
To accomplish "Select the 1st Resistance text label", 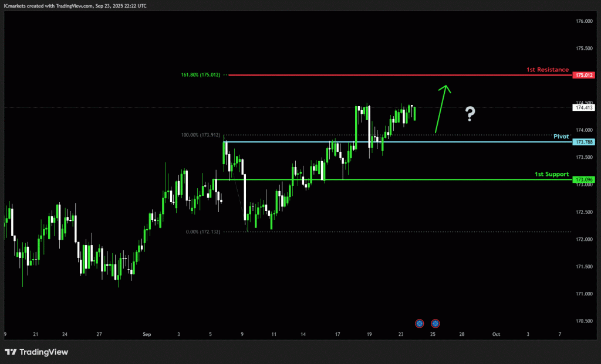I will [x=547, y=70].
